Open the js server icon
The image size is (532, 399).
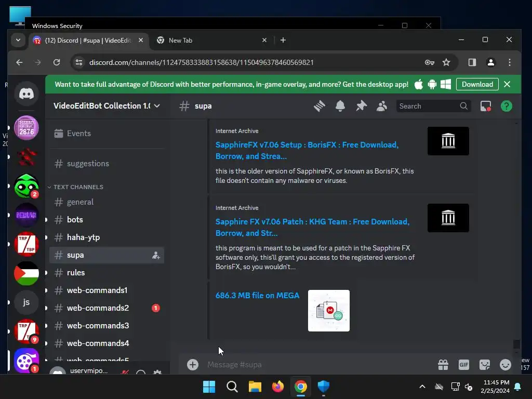click(x=26, y=302)
